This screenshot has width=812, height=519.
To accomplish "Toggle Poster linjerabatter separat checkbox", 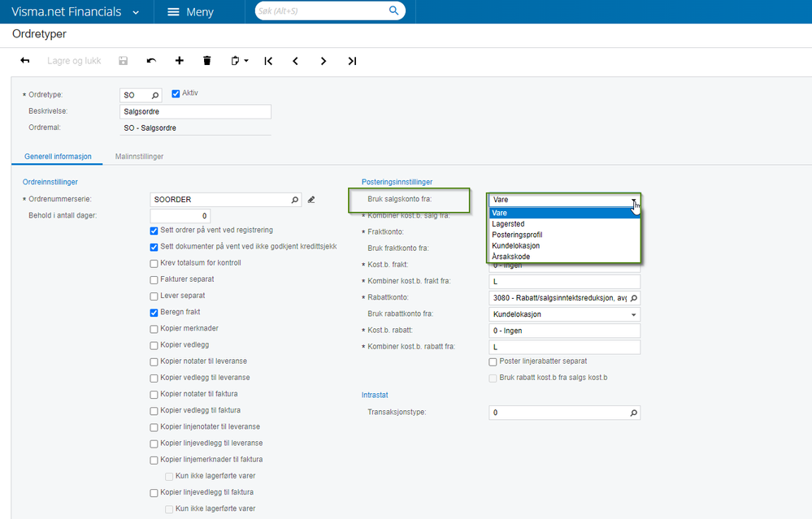I will pos(493,361).
